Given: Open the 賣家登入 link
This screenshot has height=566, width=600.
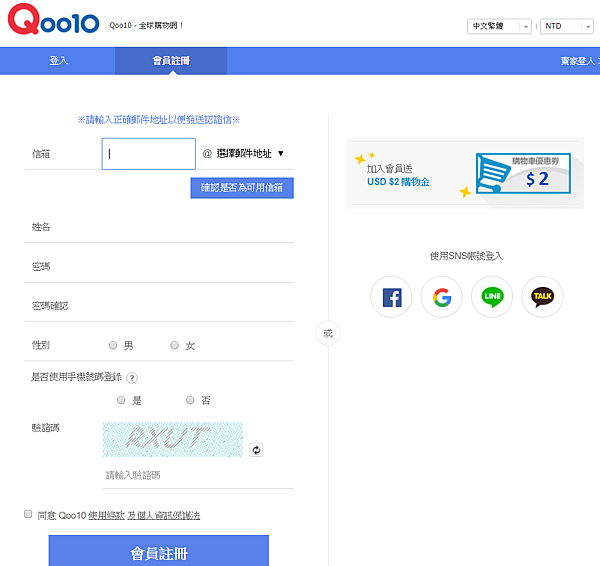Looking at the screenshot, I should (578, 61).
